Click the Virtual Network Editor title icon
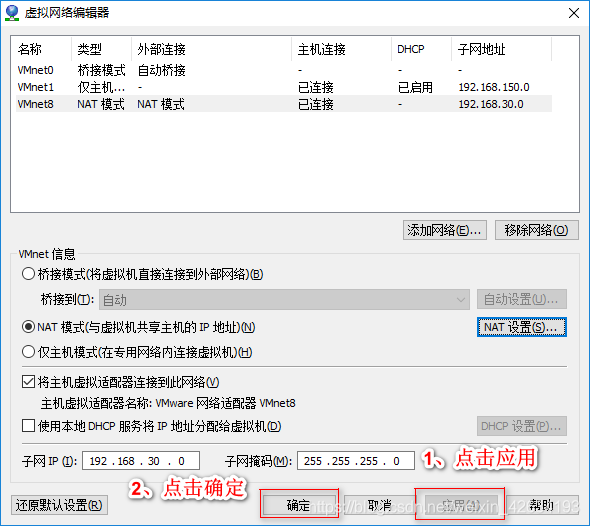The height and width of the screenshot is (526, 590). (x=12, y=13)
